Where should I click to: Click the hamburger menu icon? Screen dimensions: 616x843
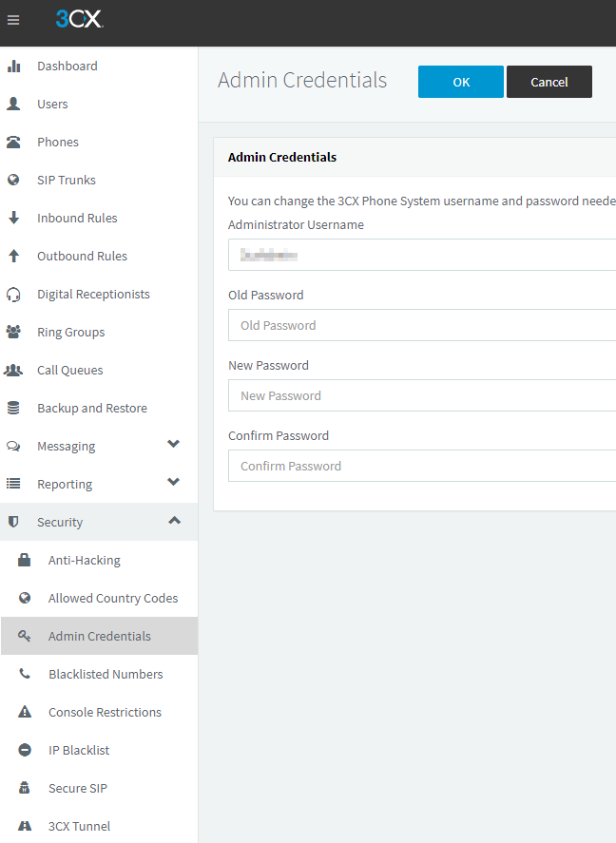click(13, 20)
